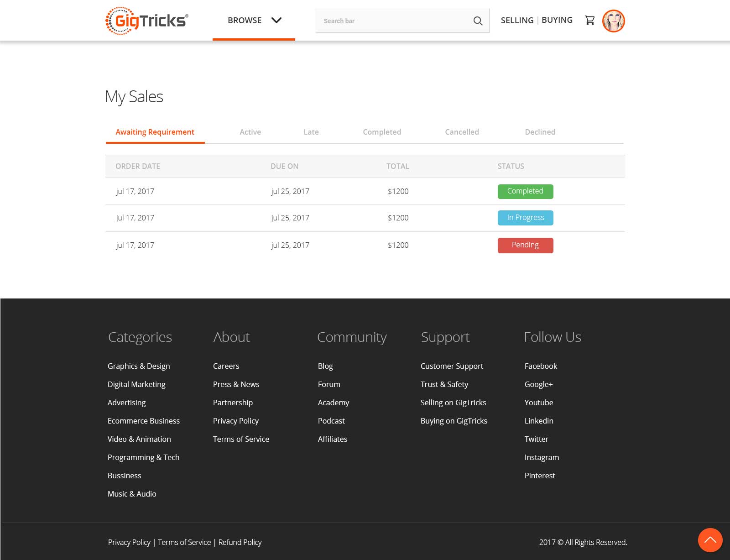Open the Customer Support footer link
The height and width of the screenshot is (560, 730).
click(x=452, y=366)
